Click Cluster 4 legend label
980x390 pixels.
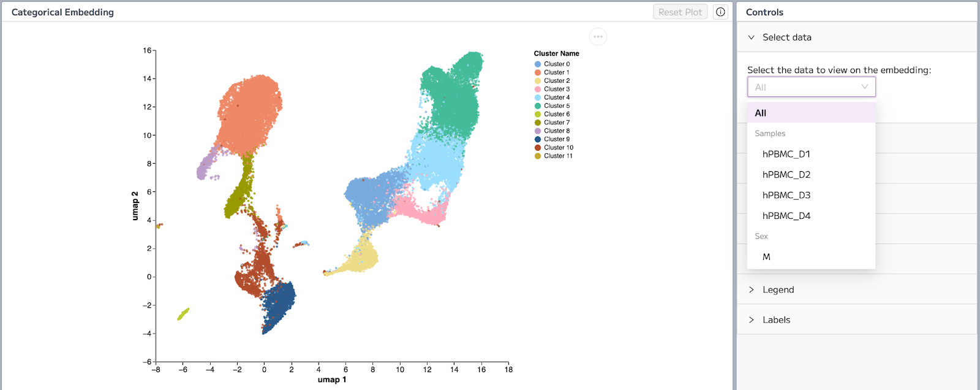click(x=557, y=97)
